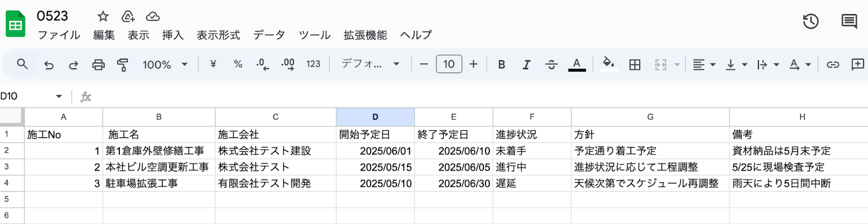Click the print icon
Image resolution: width=868 pixels, height=224 pixels.
coord(98,65)
